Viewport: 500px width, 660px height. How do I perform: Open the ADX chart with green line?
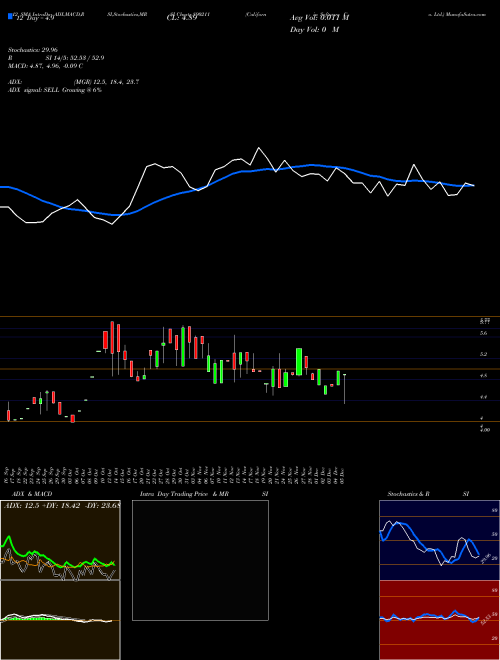[60, 540]
